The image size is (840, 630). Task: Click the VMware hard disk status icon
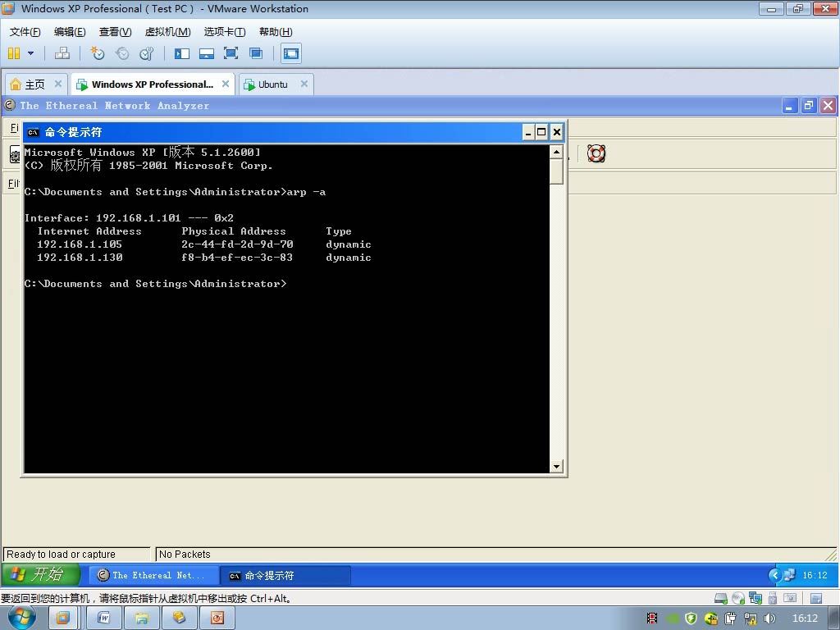pyautogui.click(x=721, y=598)
